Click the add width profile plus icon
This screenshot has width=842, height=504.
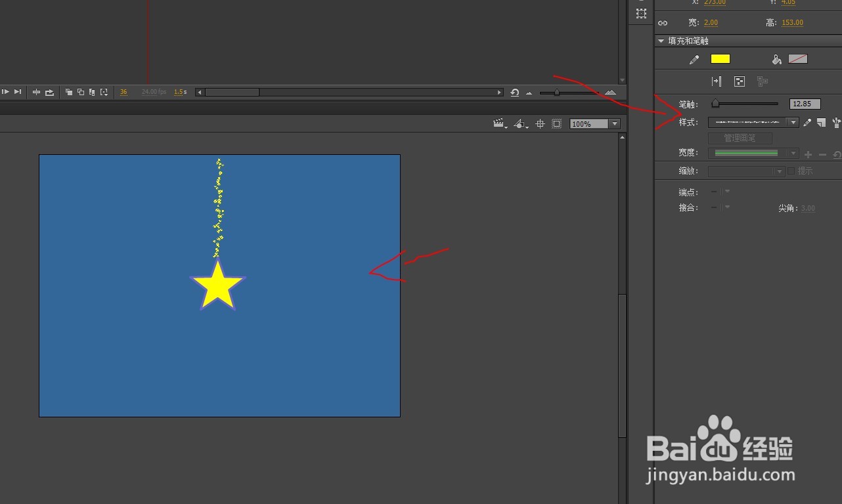tap(808, 155)
